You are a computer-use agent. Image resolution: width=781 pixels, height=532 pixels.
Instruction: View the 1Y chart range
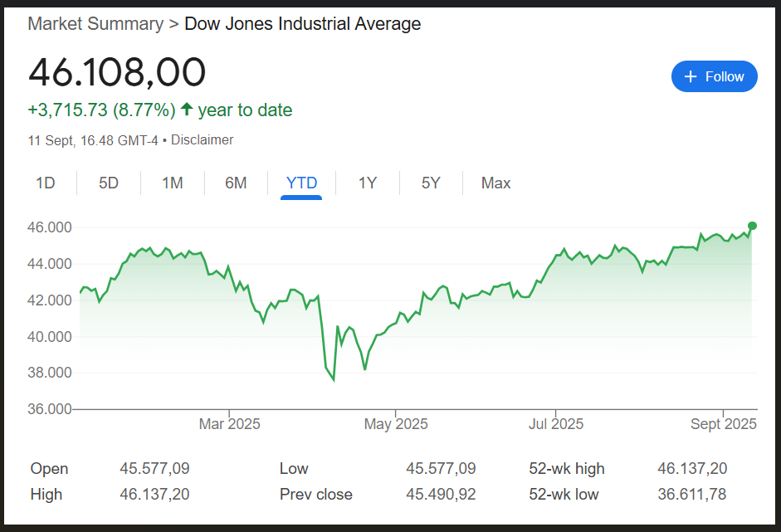coord(367,183)
